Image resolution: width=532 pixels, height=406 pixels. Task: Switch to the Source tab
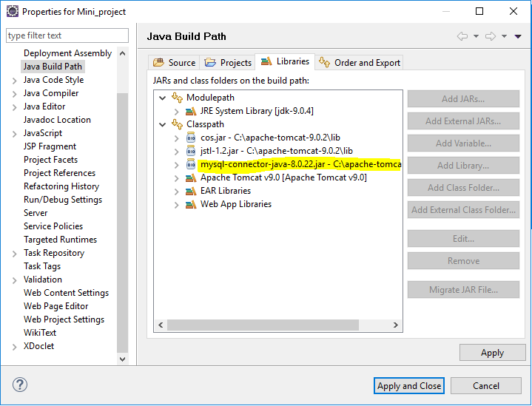pos(174,62)
